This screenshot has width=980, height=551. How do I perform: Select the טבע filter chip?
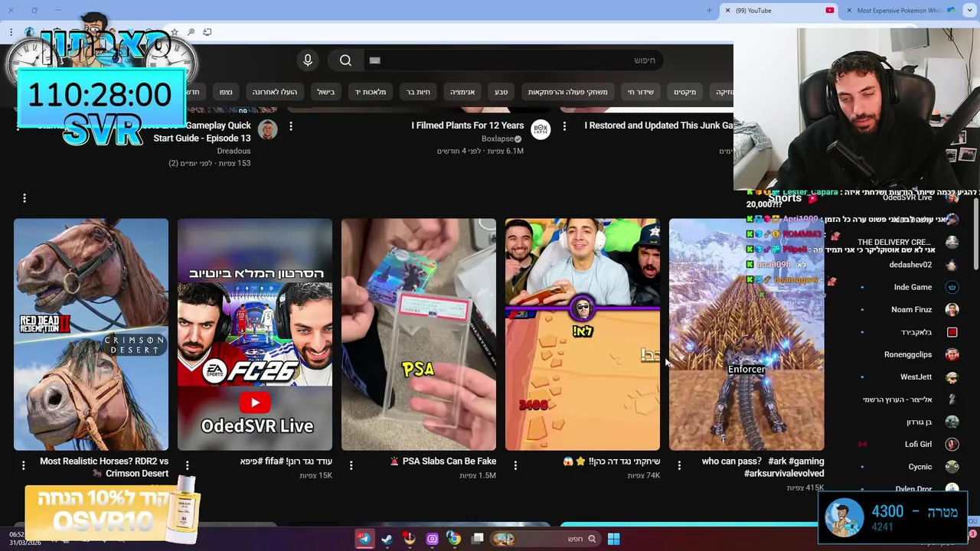pos(501,92)
